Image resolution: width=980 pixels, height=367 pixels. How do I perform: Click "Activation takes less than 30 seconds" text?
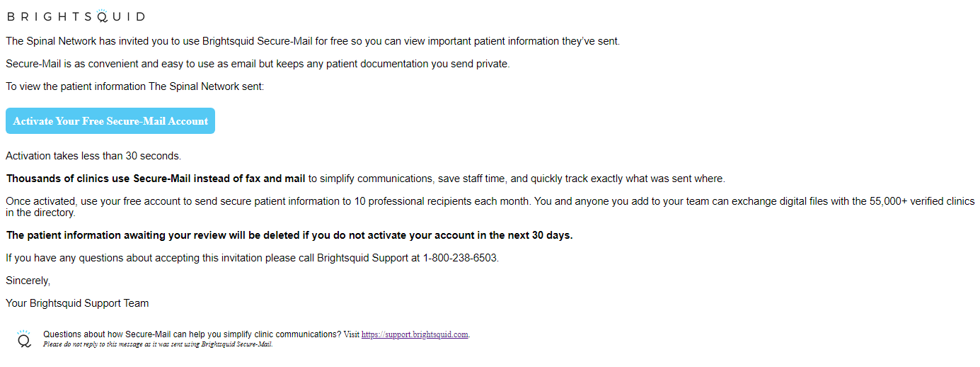tap(93, 156)
